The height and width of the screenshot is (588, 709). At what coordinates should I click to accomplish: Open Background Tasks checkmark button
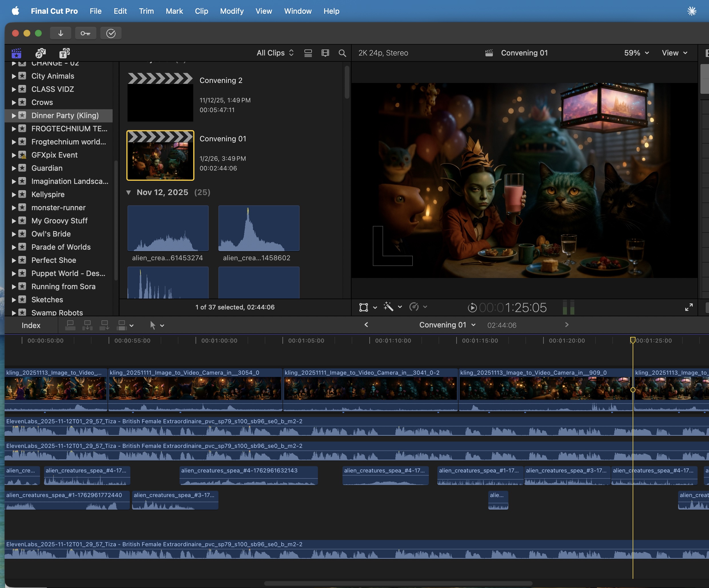tap(111, 33)
